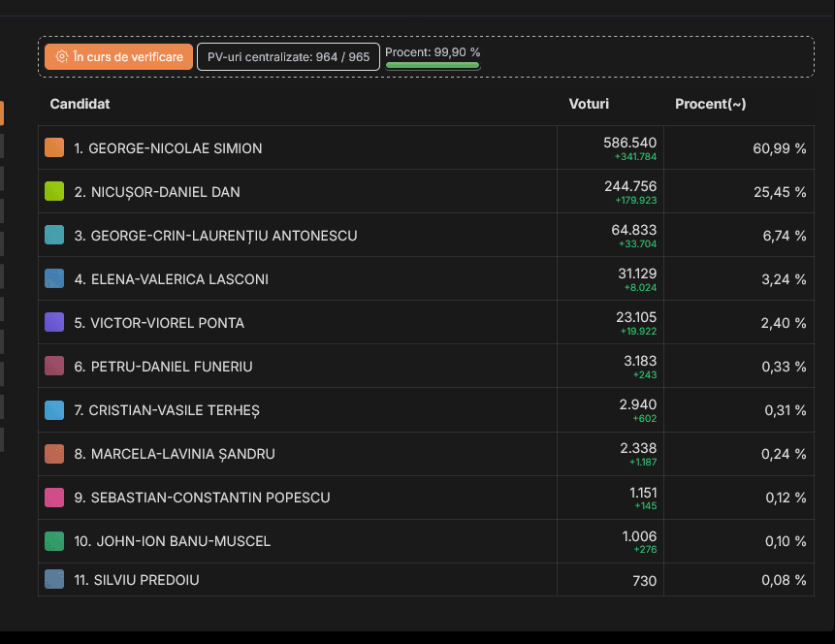
Task: Click maroon swatch beside Petru-Daniel Funeriu
Action: (x=54, y=366)
